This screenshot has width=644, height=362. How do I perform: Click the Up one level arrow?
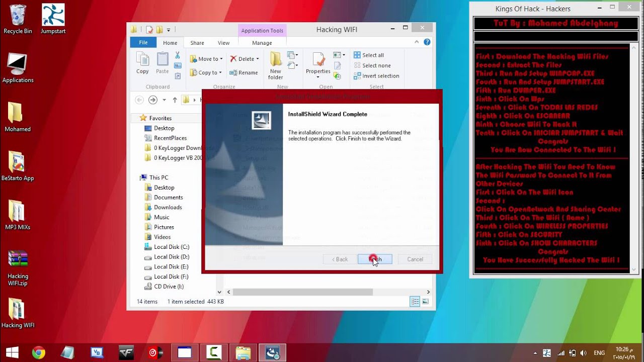tap(175, 100)
